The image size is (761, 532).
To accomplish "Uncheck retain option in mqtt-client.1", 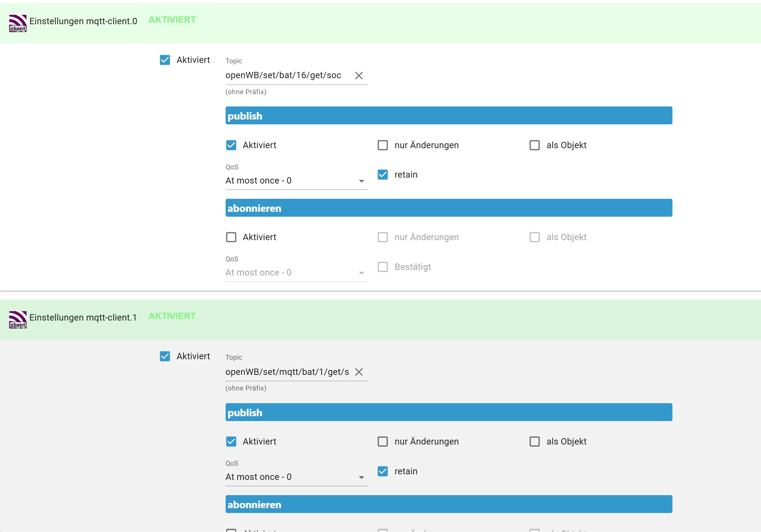I will tap(383, 471).
